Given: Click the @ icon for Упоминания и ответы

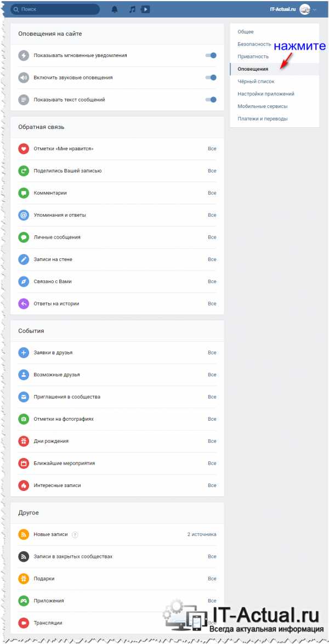Looking at the screenshot, I should 24,215.
